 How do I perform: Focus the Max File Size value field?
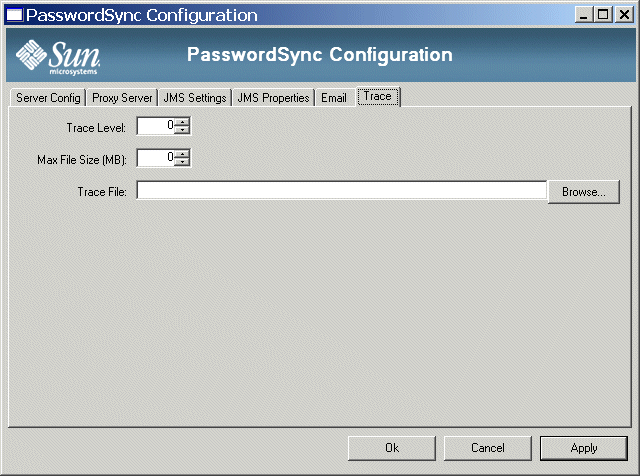click(x=156, y=158)
